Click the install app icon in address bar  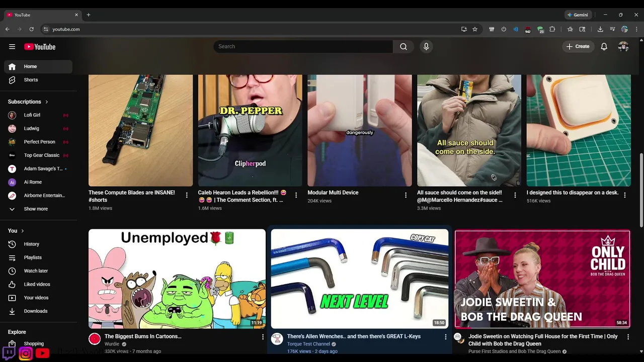464,29
